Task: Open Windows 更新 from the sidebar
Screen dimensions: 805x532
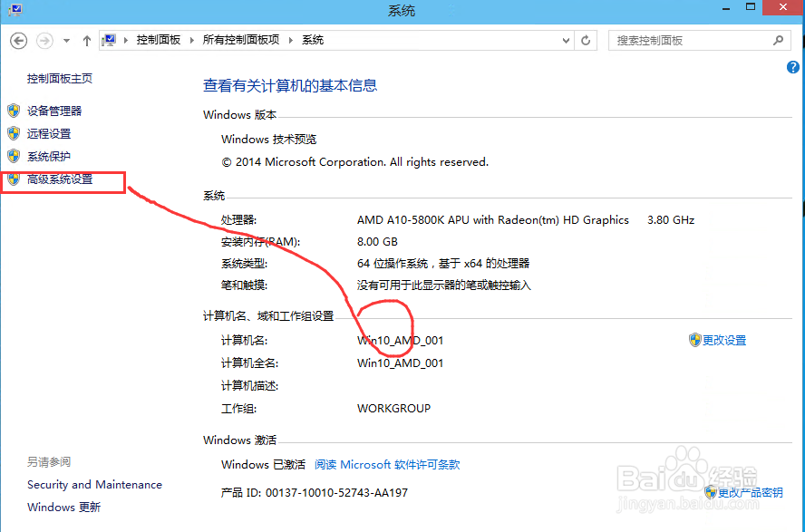Action: (x=63, y=507)
